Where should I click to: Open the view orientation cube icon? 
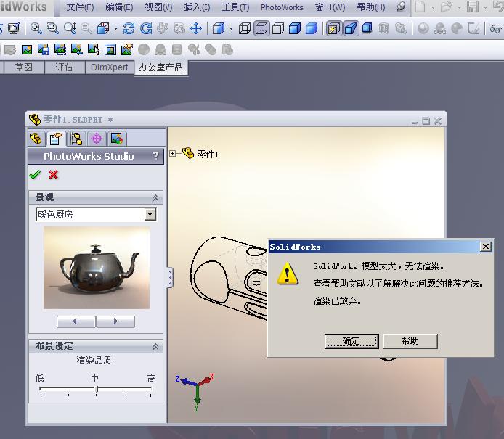tap(219, 28)
